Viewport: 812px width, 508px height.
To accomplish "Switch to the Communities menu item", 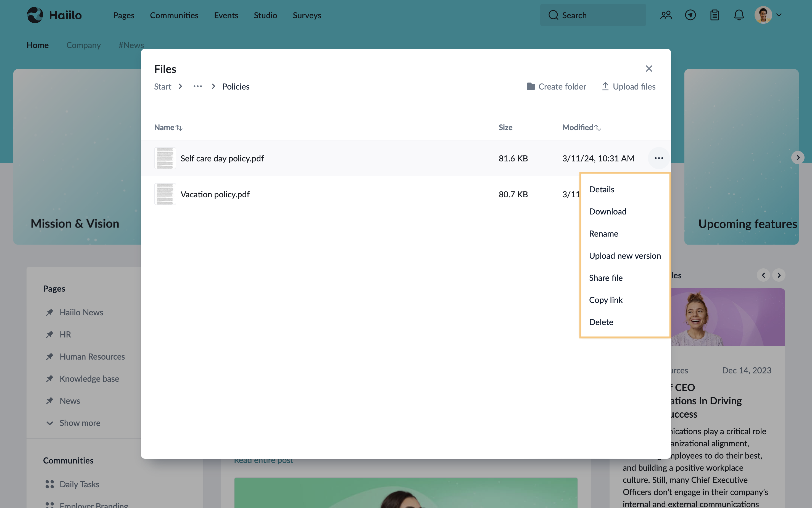I will (x=174, y=15).
